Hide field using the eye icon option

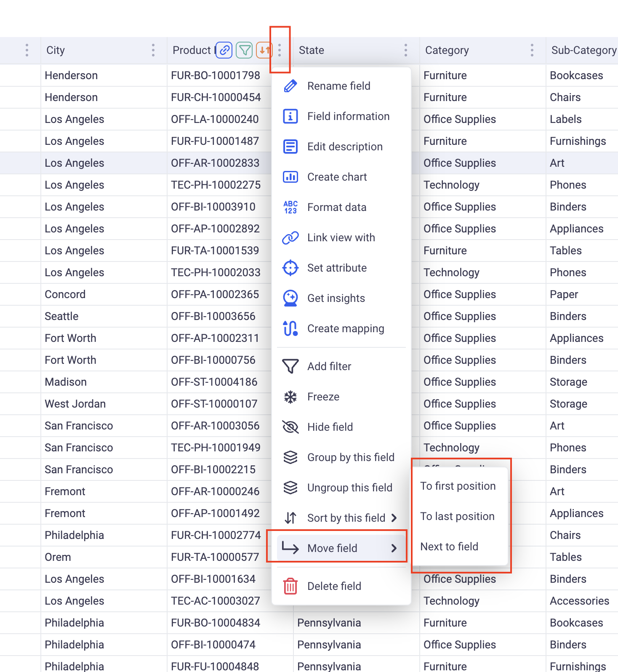[330, 427]
